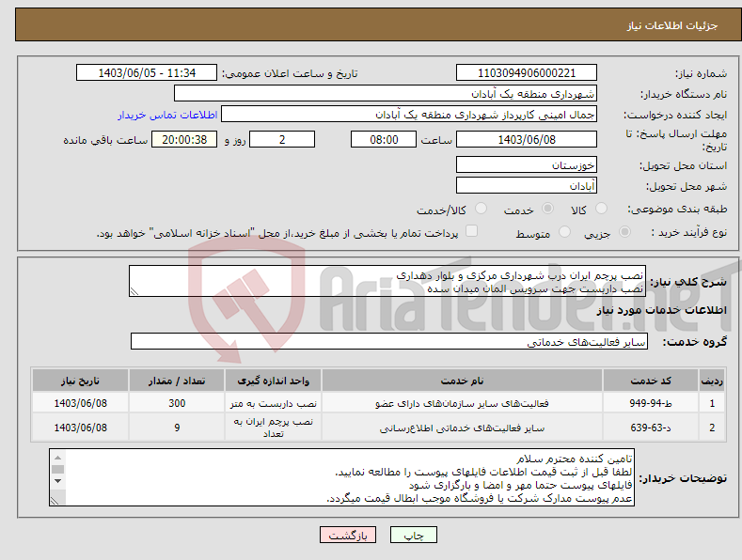Click the row number 2 cell
The width and height of the screenshot is (742, 560).
pos(712,428)
